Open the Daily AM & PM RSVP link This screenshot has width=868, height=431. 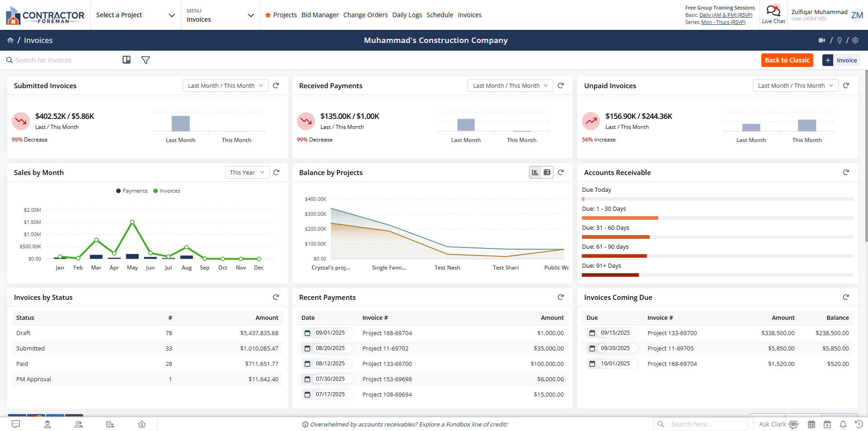(x=726, y=15)
